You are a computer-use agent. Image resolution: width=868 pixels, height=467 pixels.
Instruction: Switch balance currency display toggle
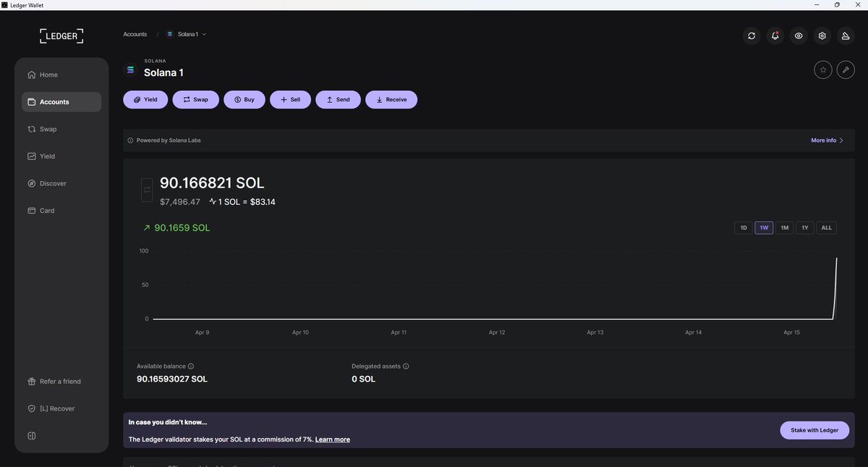click(x=147, y=190)
